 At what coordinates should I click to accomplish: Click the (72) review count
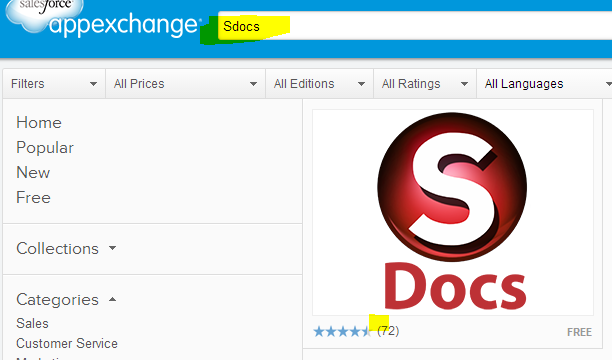pos(388,331)
